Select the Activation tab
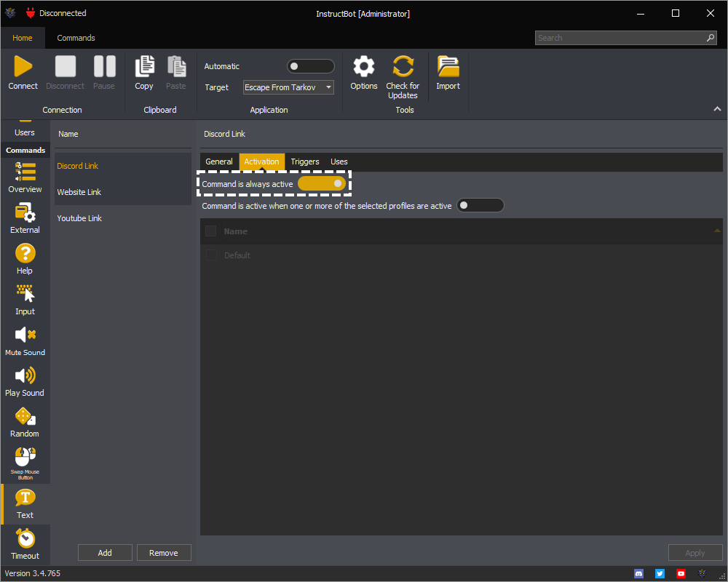This screenshot has width=728, height=582. click(x=262, y=162)
